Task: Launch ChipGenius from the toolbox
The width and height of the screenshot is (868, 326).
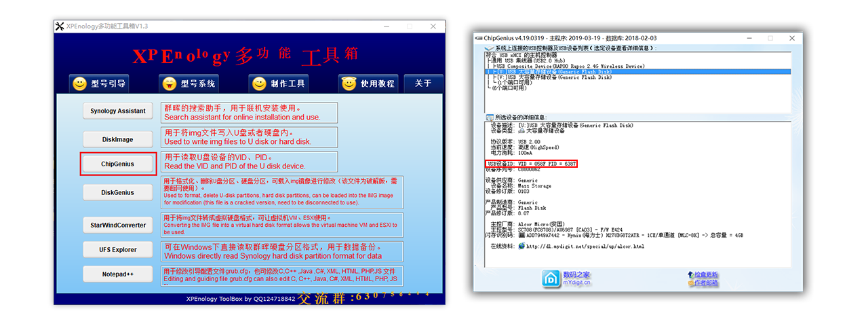Action: pyautogui.click(x=118, y=164)
